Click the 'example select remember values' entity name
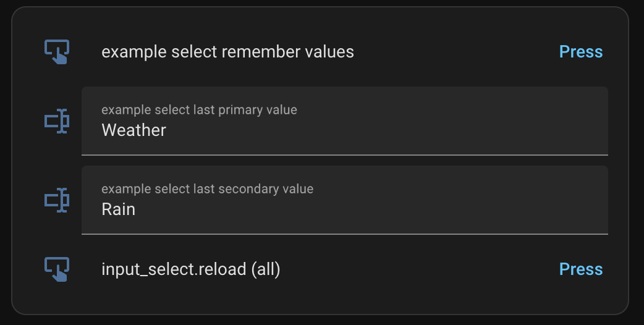The width and height of the screenshot is (644, 325). click(x=227, y=52)
